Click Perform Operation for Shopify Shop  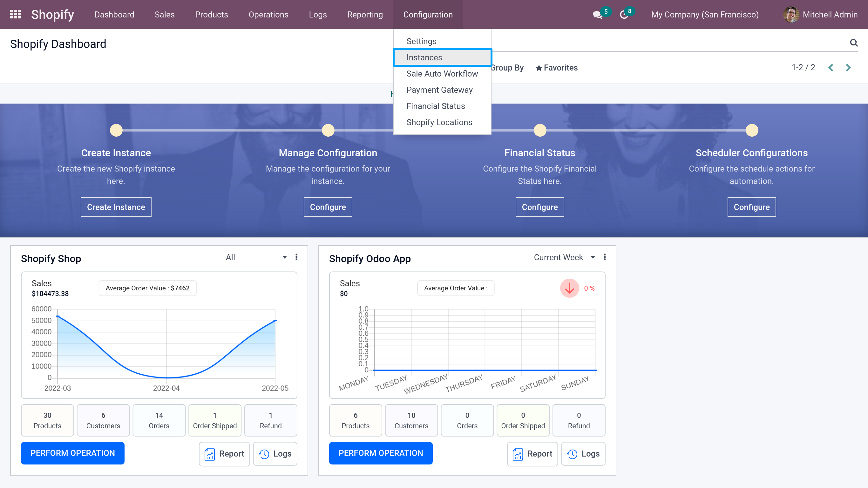(73, 453)
